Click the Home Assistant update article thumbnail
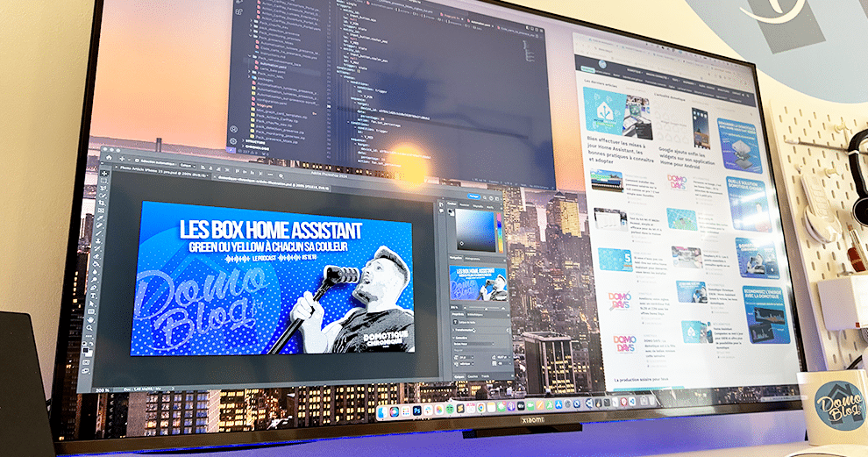Screen dimensions: 868x457 pos(617,113)
